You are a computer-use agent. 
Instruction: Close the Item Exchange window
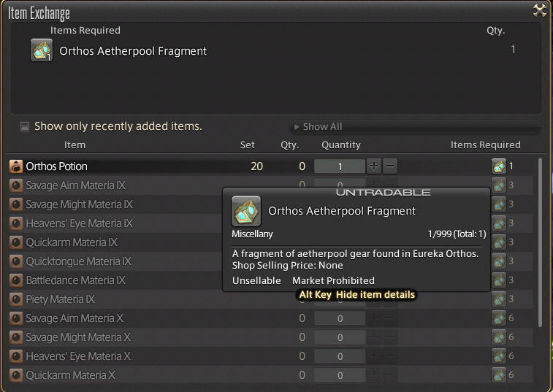(x=540, y=10)
